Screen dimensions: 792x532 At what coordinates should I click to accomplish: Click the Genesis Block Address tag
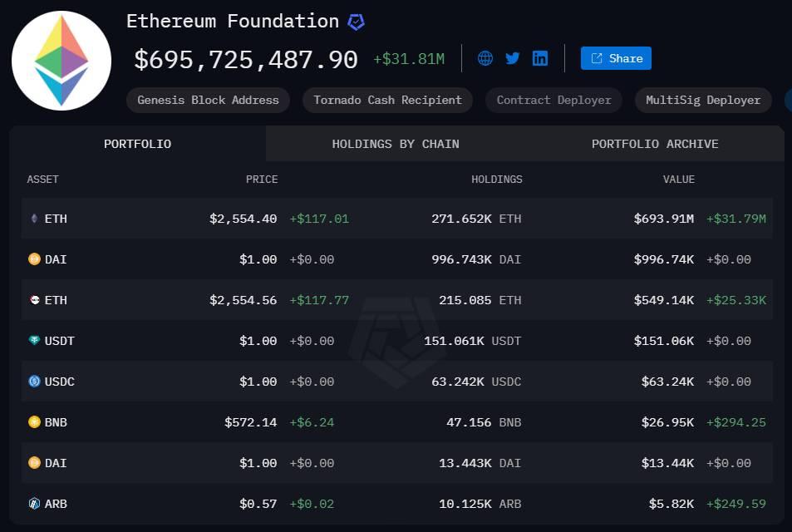coord(208,100)
